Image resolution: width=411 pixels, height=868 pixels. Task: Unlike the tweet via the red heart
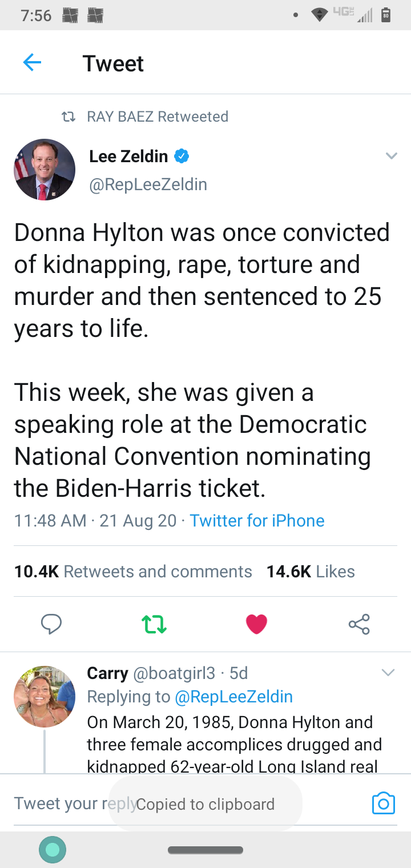pos(256,624)
